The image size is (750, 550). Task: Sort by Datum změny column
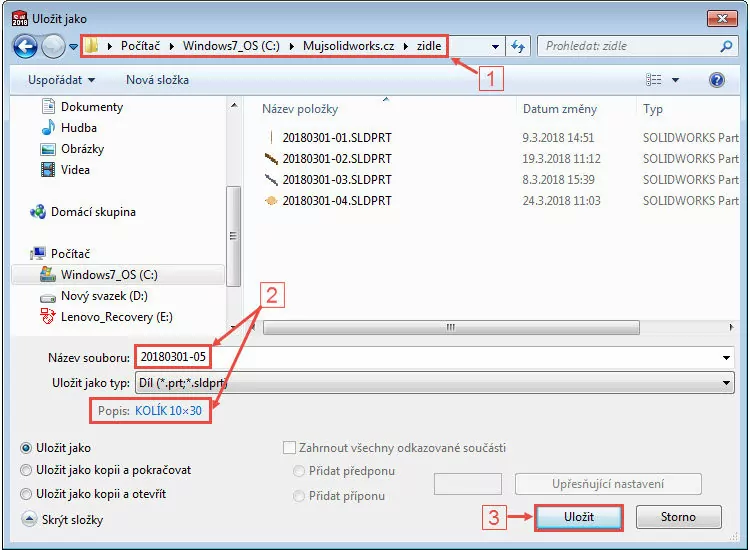560,109
